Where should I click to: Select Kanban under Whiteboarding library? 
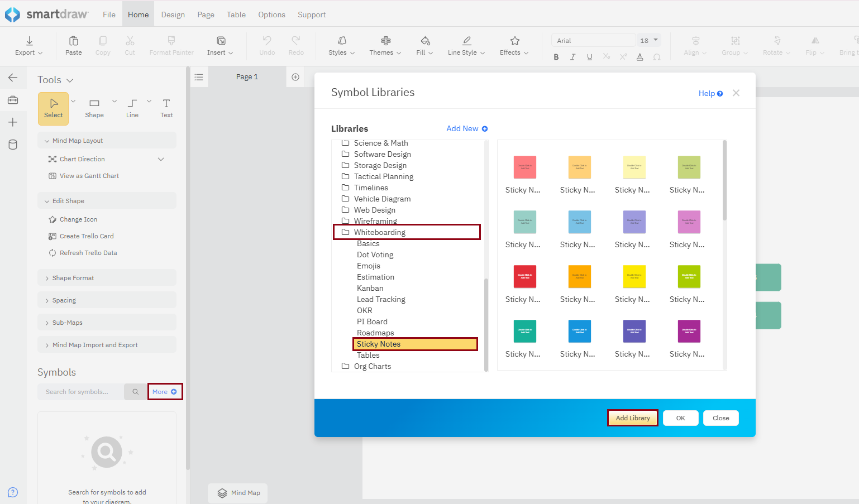coord(370,288)
